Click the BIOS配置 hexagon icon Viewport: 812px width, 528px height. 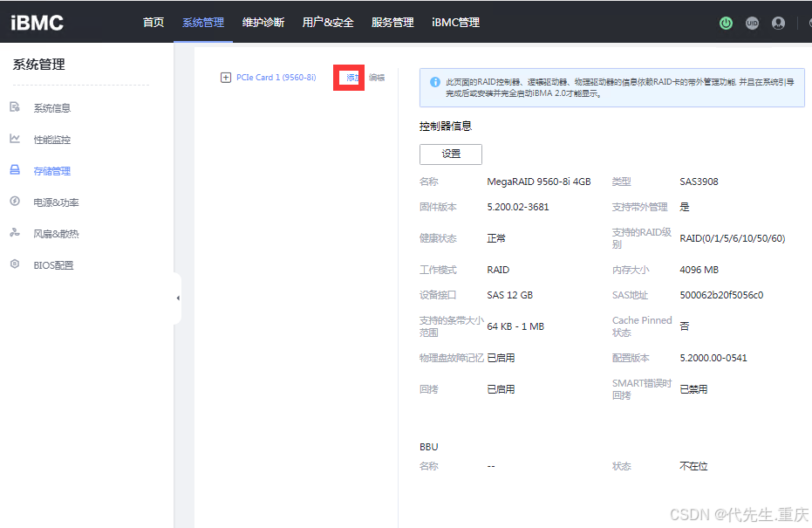(15, 264)
